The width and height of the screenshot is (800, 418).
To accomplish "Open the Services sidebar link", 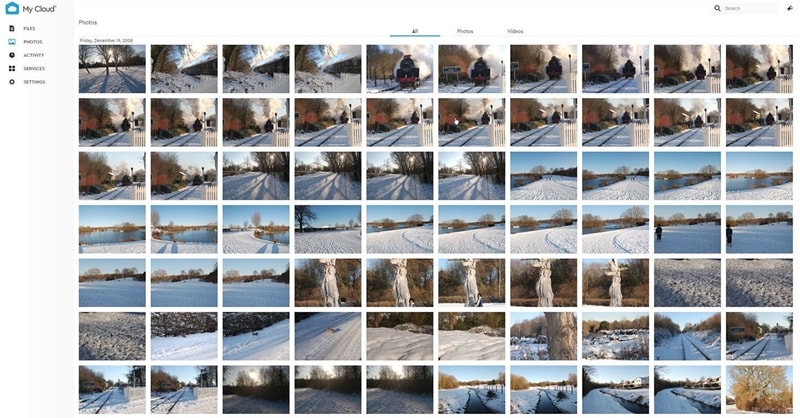I will tap(34, 68).
